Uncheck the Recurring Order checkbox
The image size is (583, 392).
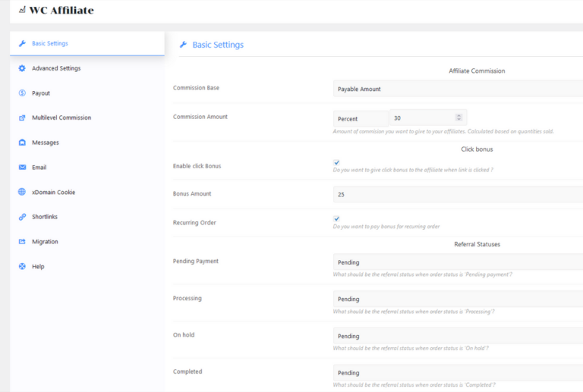coord(336,218)
